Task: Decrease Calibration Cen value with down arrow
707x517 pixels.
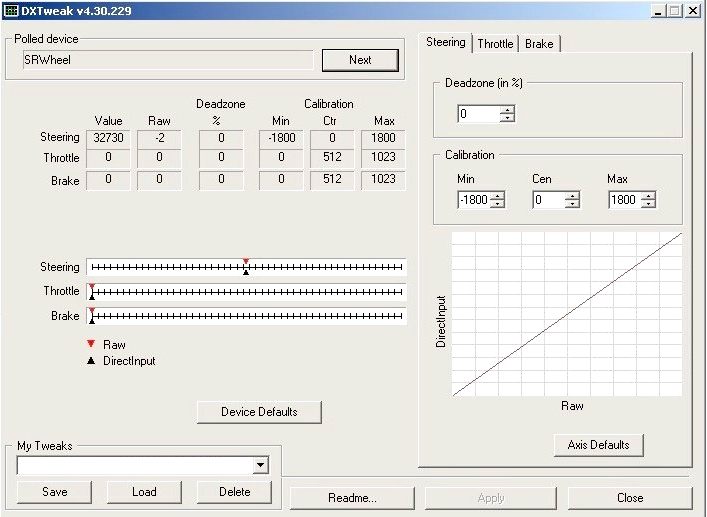Action: pyautogui.click(x=572, y=204)
